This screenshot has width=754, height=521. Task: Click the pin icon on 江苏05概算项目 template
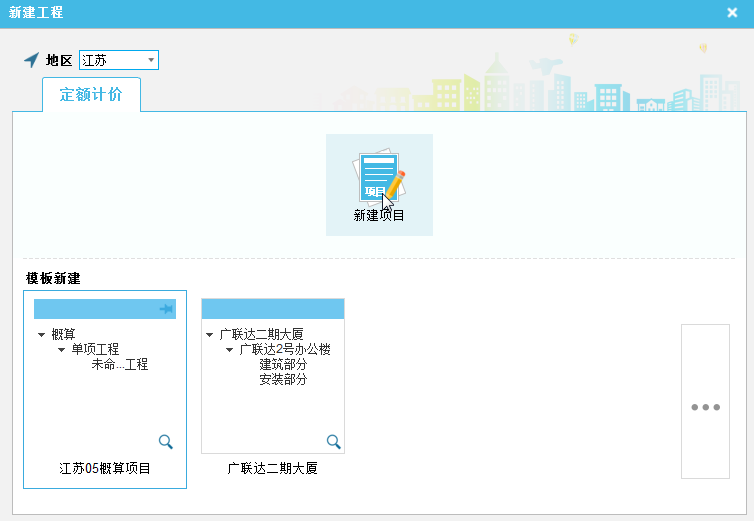[166, 310]
